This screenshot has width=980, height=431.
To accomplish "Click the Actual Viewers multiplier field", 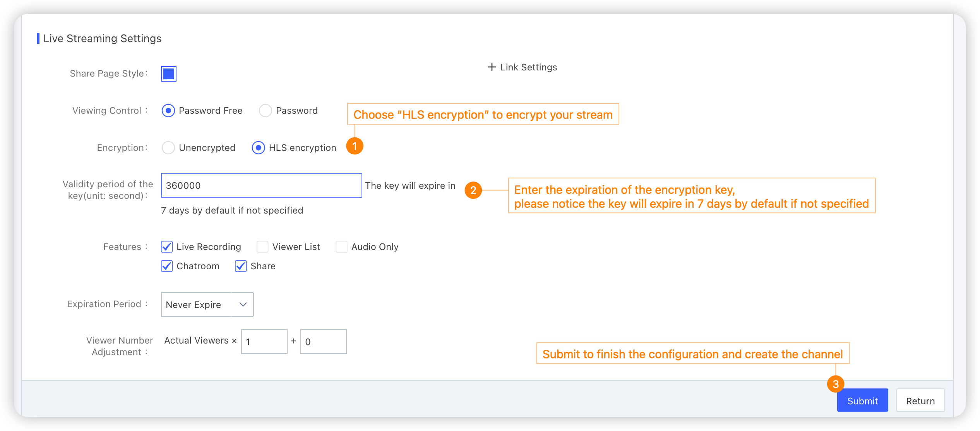I will (x=264, y=342).
